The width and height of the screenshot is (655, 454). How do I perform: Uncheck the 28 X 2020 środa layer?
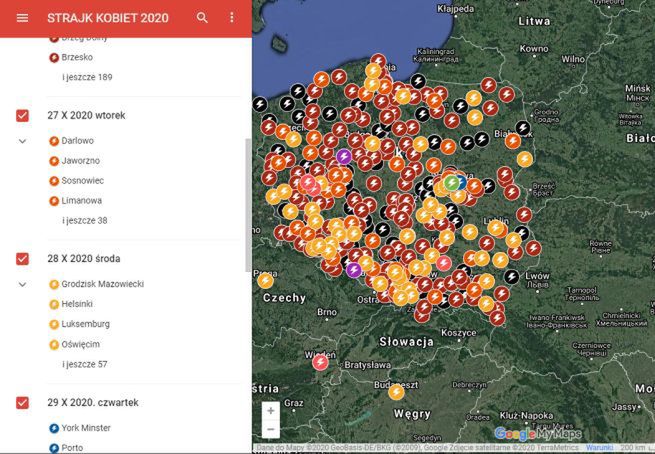23,259
